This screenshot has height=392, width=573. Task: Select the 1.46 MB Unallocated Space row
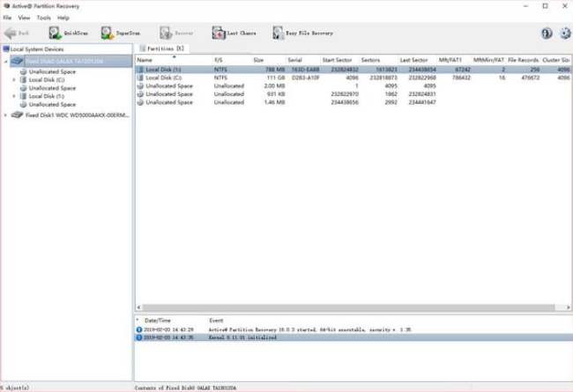tap(353, 102)
